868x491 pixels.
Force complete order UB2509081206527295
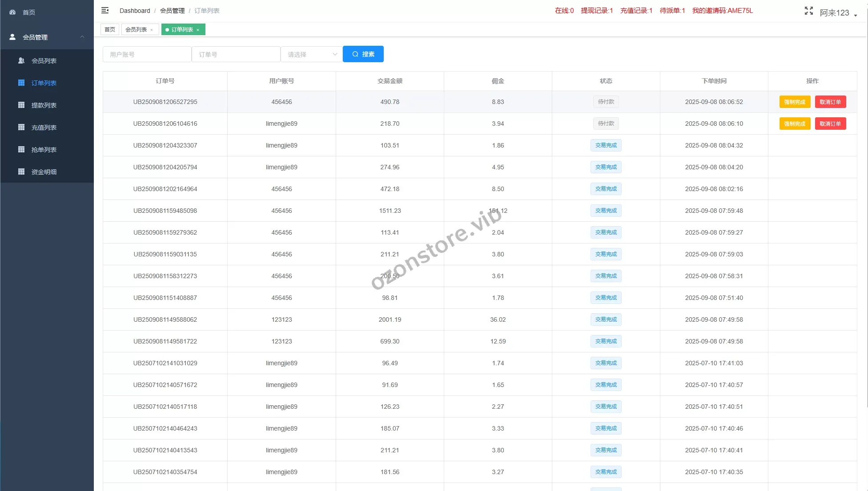click(794, 102)
